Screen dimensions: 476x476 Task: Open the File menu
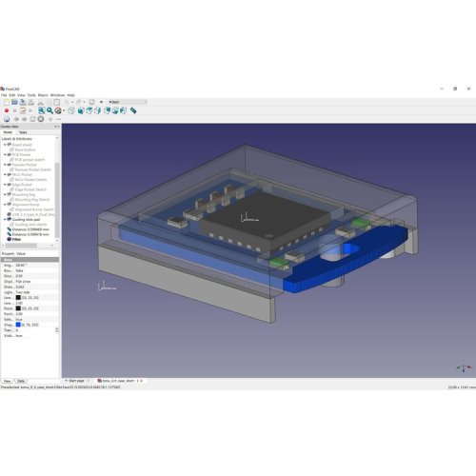pos(4,95)
